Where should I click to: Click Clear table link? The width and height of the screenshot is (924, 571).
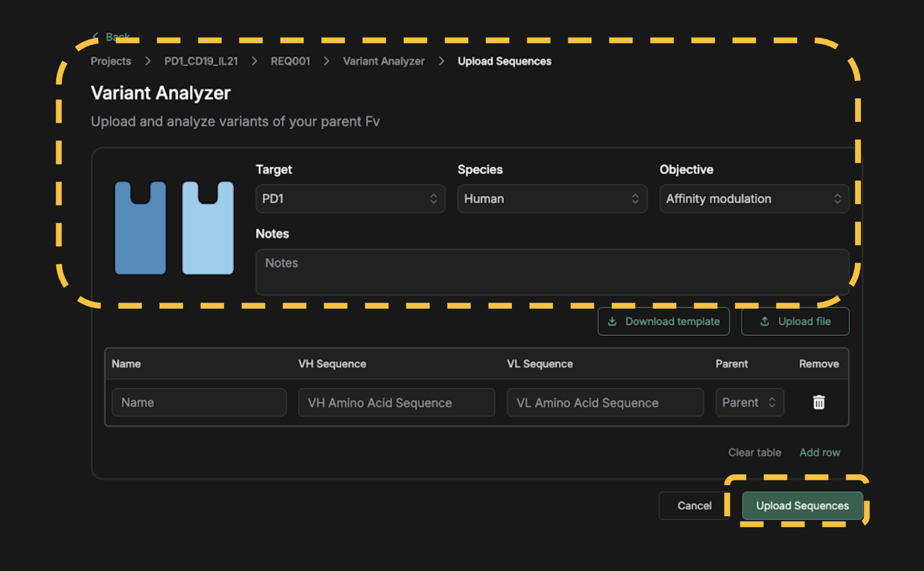754,452
